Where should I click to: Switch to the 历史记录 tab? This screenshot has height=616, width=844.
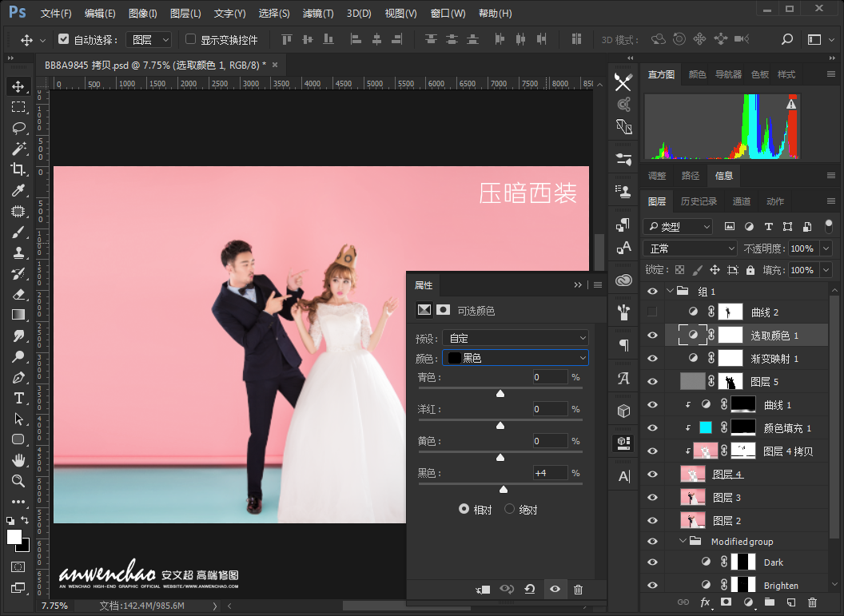[699, 201]
